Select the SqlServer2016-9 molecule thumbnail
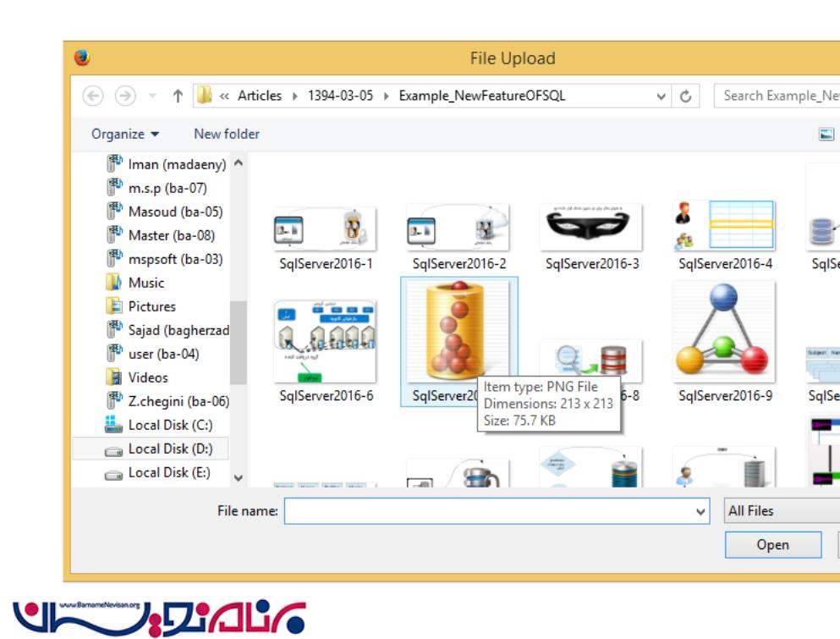This screenshot has width=840, height=639. [x=724, y=331]
